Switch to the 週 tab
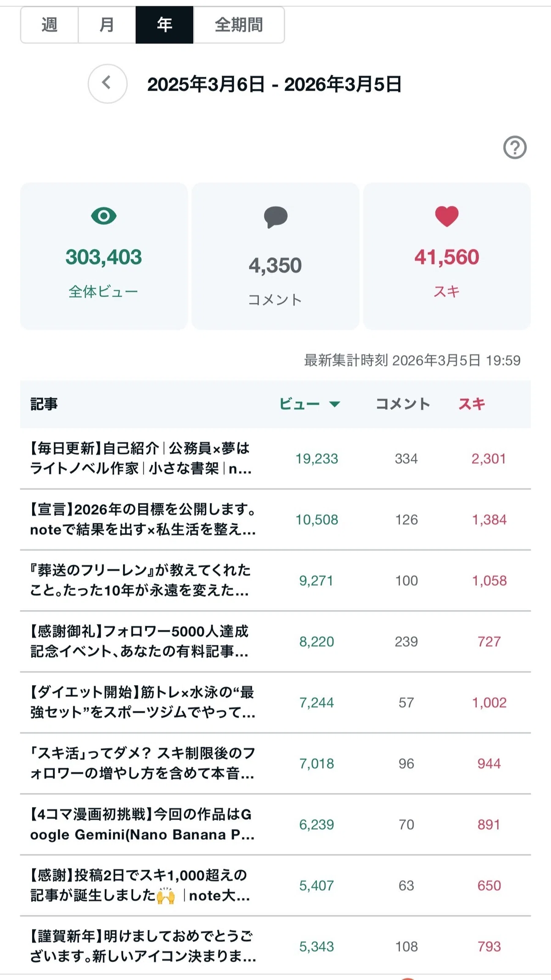The height and width of the screenshot is (980, 551). 50,25
